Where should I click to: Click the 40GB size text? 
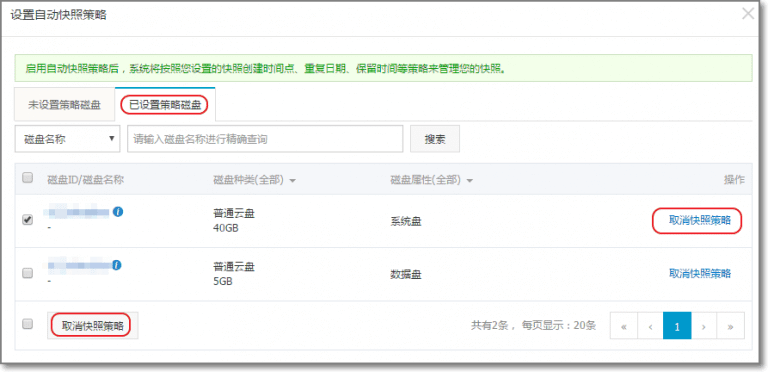[226, 228]
